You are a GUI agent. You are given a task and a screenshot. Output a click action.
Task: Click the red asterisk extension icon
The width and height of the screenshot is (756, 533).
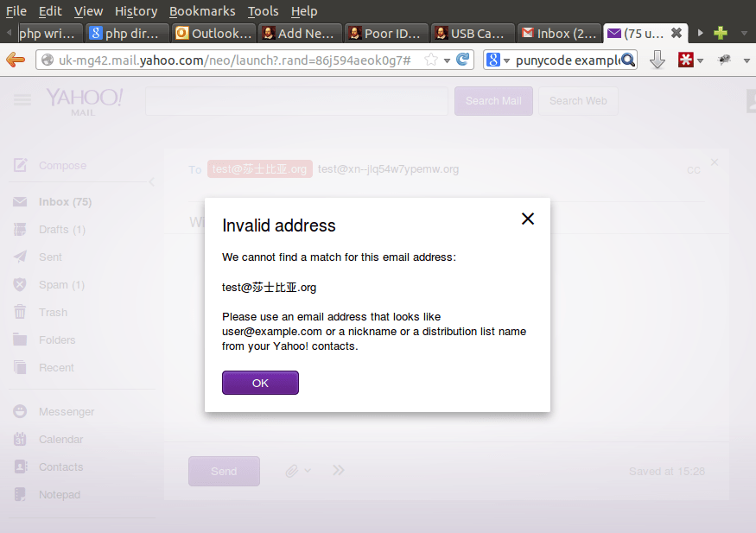tap(685, 60)
